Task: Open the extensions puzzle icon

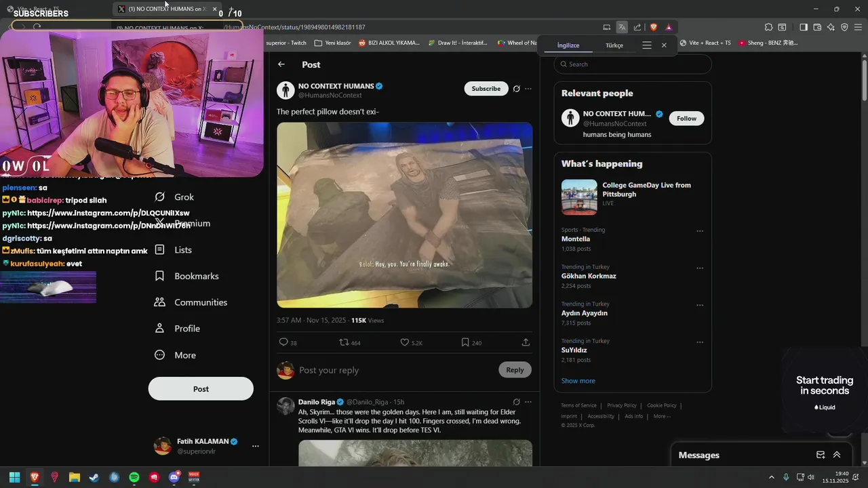Action: [768, 27]
